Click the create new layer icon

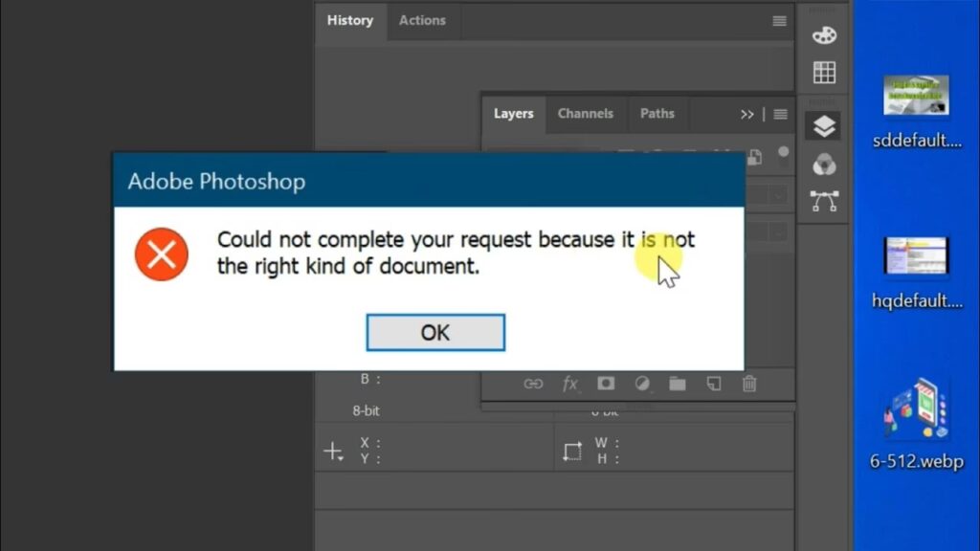(714, 384)
